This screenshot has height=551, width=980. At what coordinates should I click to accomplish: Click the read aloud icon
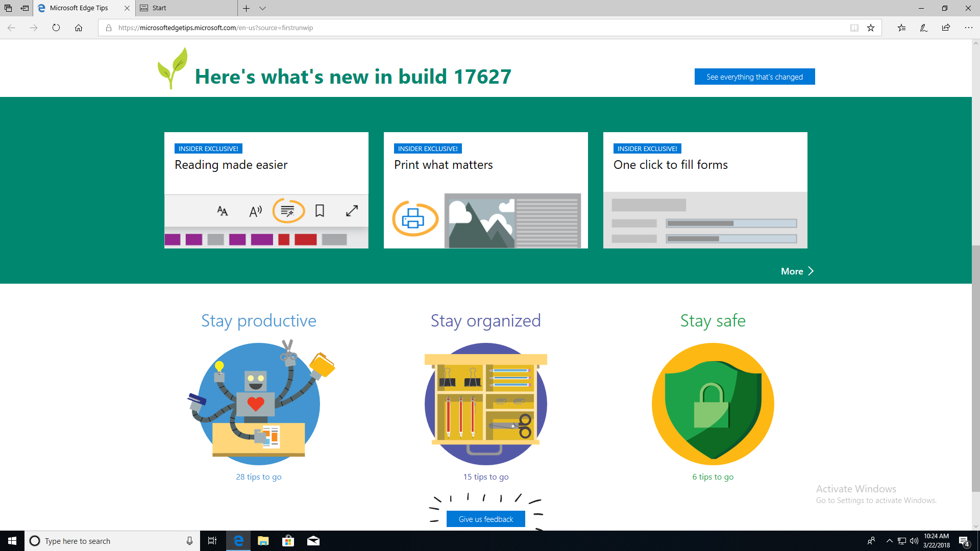click(255, 211)
